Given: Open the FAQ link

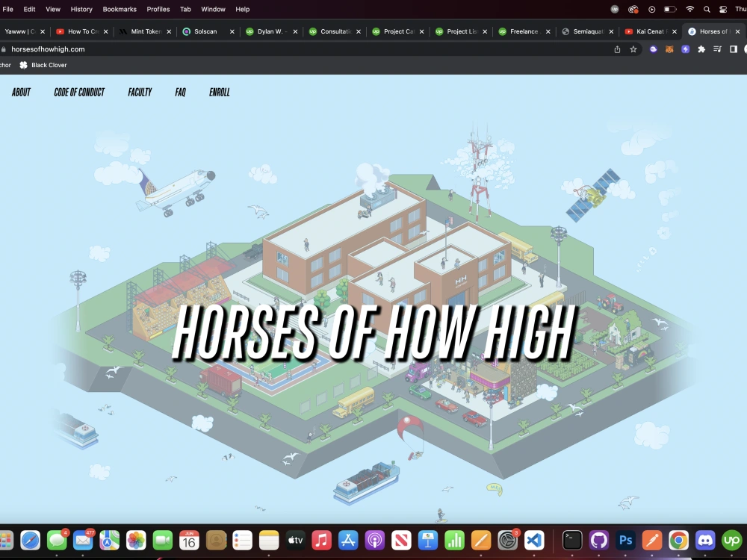Looking at the screenshot, I should [x=181, y=93].
